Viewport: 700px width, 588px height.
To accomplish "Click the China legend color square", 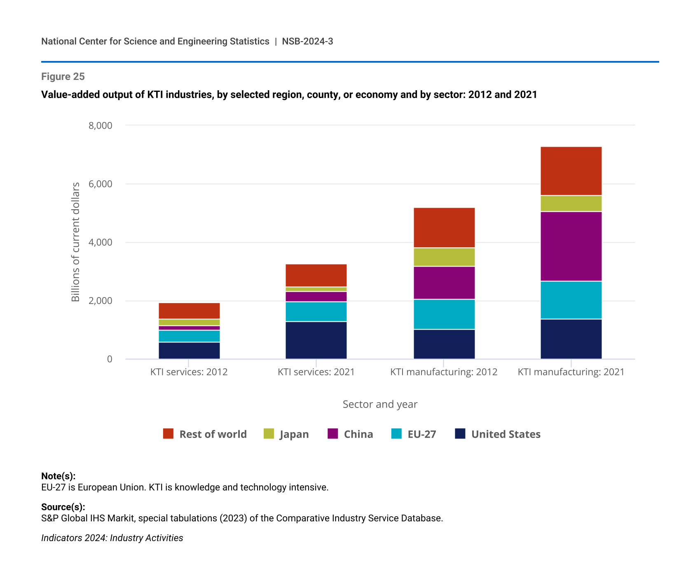I will click(332, 433).
